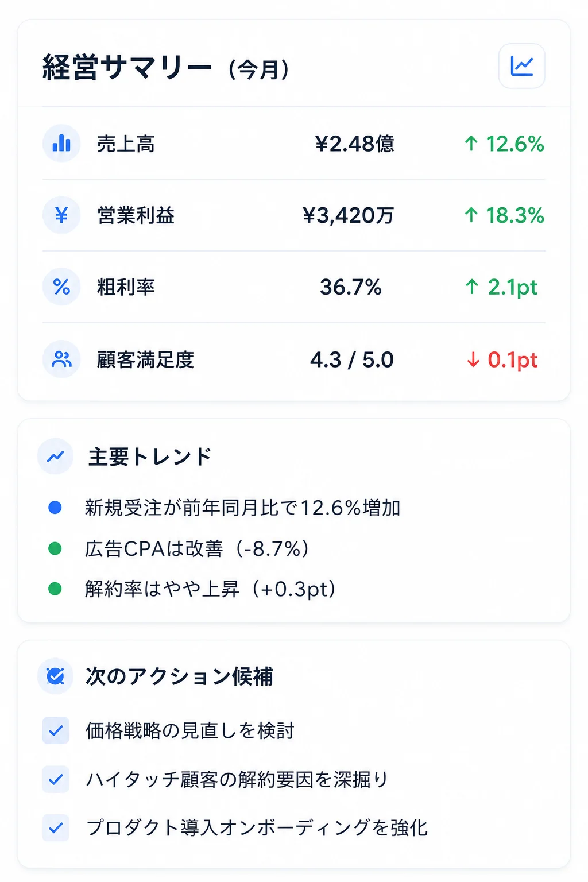Screen dimensions: 588x882
Task: Click the green 12.6% increase indicator
Action: pos(504,144)
